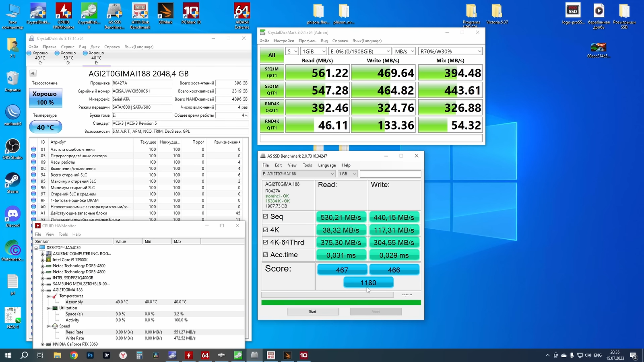Uncheck the Seq test checkbox
This screenshot has height=362, width=644.
[x=266, y=216]
